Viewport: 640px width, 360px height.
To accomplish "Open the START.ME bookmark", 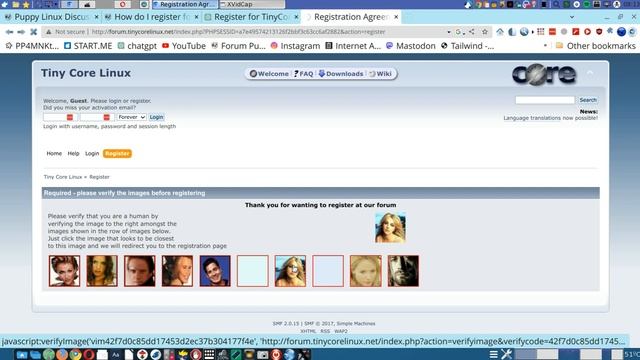I will pos(88,46).
